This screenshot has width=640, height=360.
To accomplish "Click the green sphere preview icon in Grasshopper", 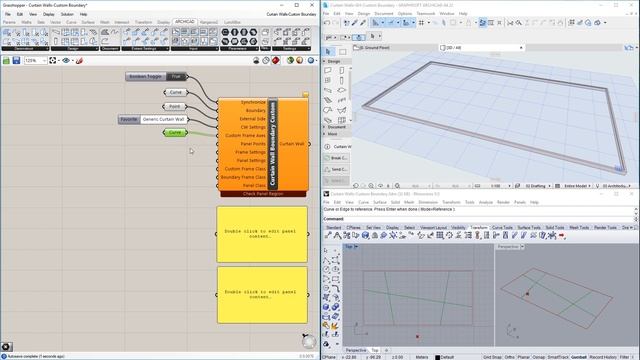I will (290, 60).
